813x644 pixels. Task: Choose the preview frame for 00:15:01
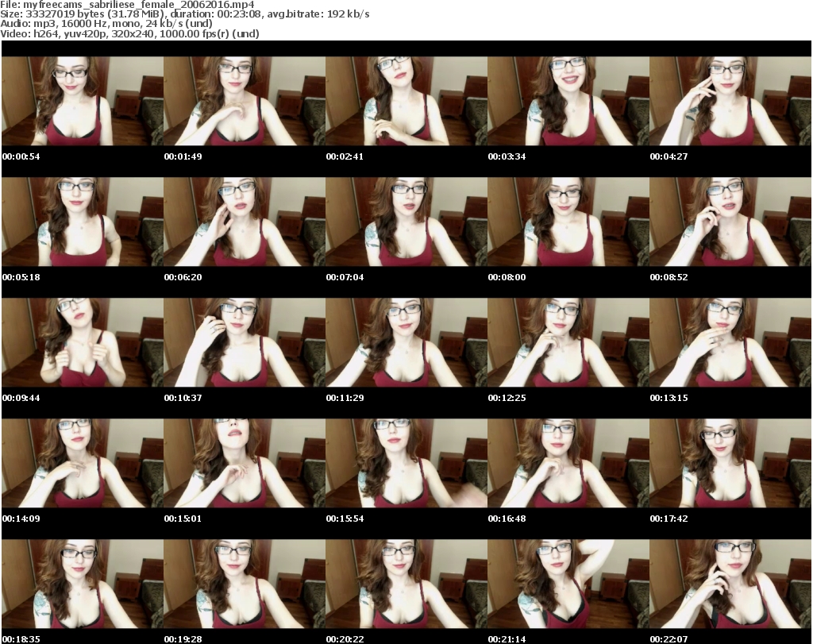[x=245, y=464]
